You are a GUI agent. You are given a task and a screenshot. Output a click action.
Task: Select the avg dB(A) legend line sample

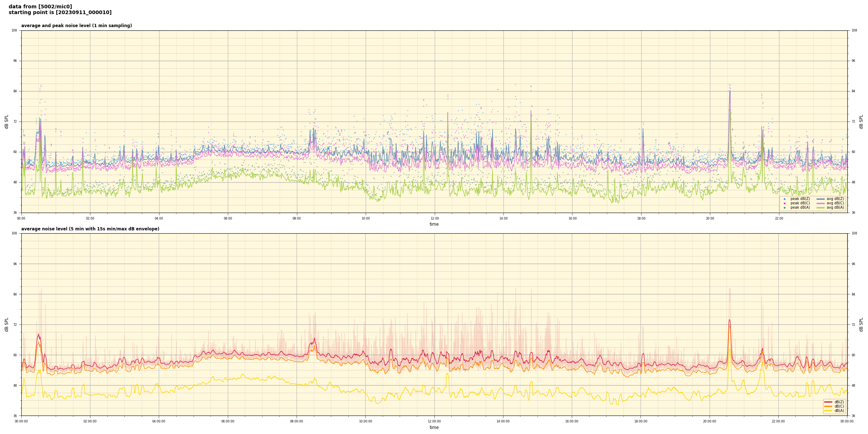click(x=821, y=208)
